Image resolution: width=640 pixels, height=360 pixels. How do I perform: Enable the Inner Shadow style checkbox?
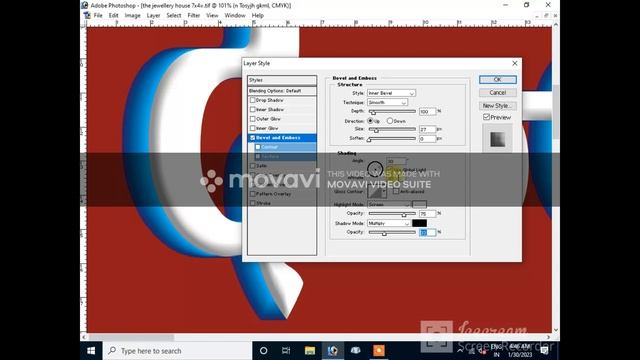point(252,109)
